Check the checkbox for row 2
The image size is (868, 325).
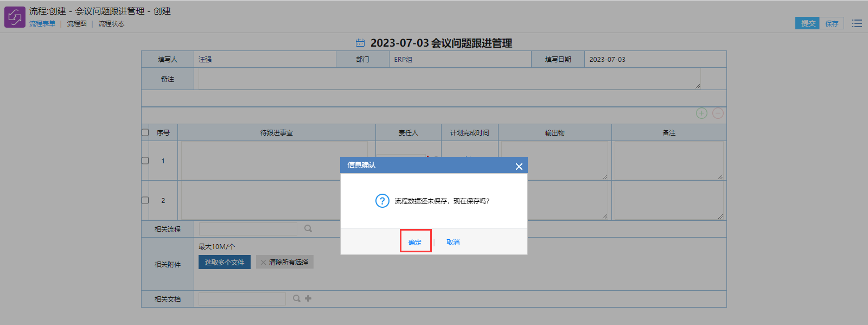[x=145, y=200]
